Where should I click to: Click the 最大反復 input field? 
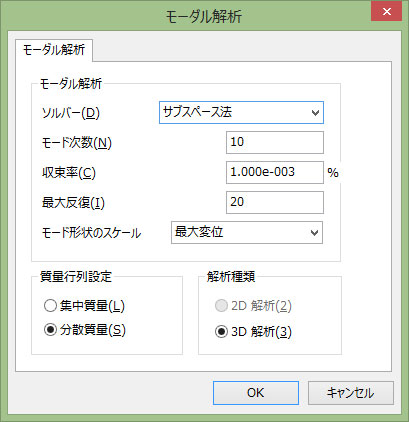tap(275, 202)
